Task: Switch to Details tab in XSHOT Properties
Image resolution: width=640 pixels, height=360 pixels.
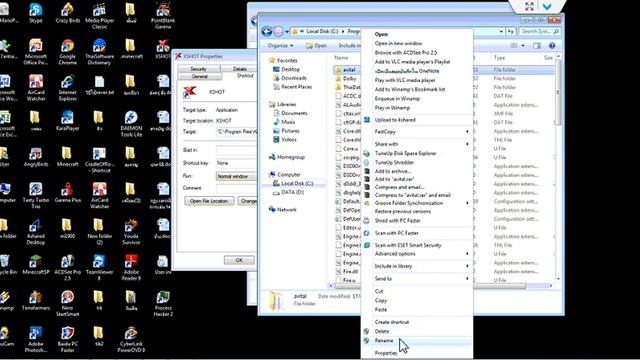Action: [x=240, y=69]
